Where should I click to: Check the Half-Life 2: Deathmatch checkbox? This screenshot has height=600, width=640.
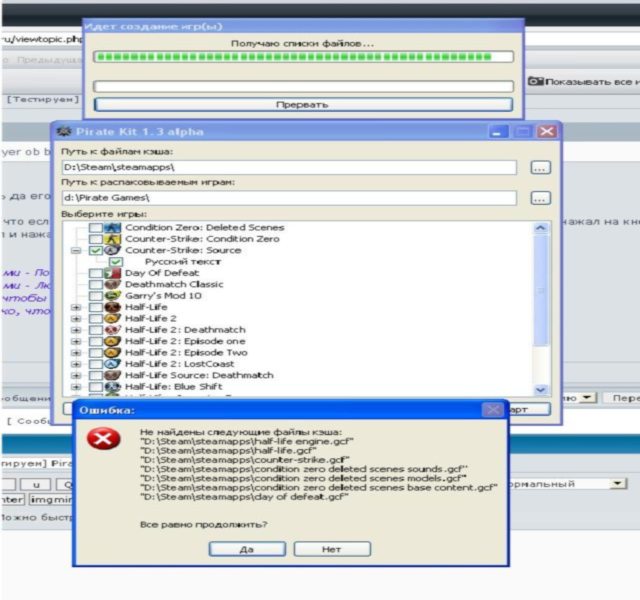96,330
